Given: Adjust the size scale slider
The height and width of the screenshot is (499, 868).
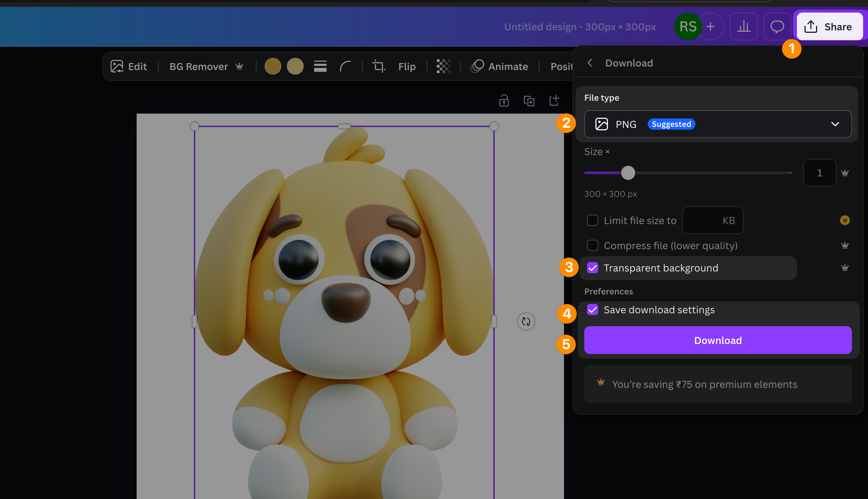Looking at the screenshot, I should coord(628,173).
